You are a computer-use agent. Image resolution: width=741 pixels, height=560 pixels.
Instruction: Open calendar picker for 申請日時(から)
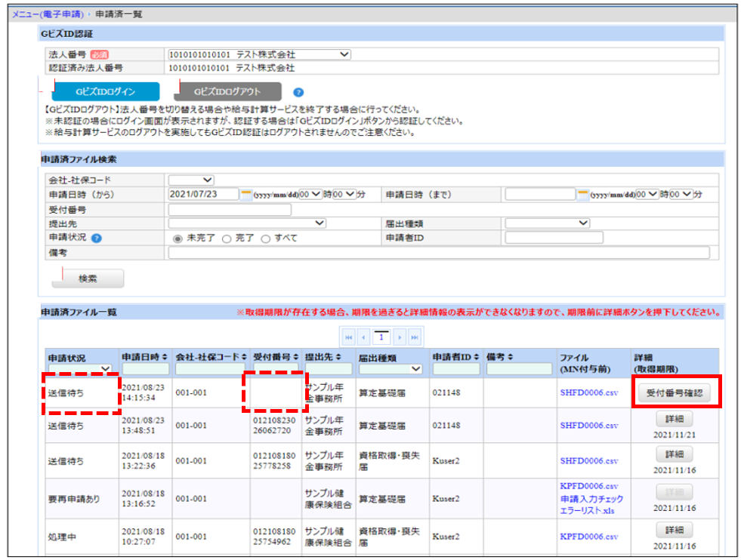(x=246, y=195)
